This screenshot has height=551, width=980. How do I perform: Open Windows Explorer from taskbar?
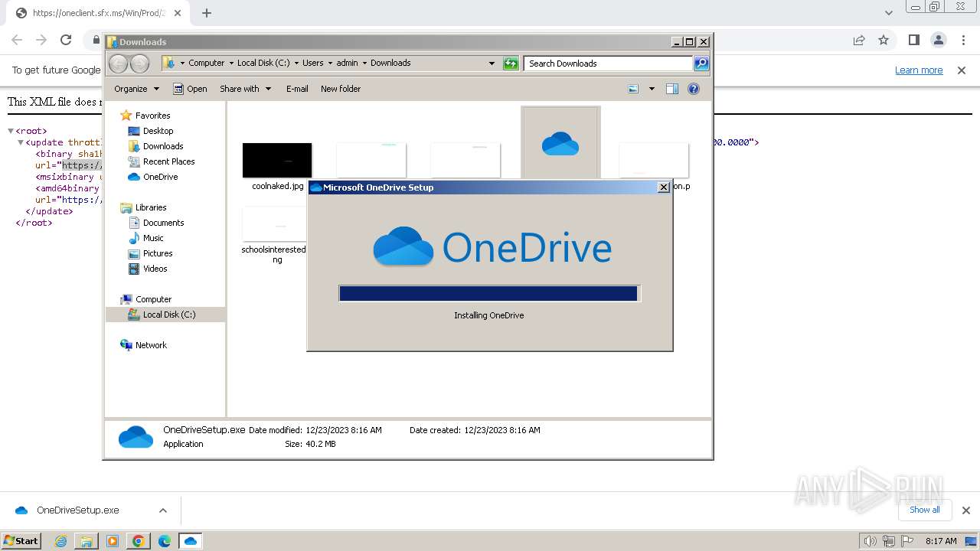pyautogui.click(x=87, y=541)
